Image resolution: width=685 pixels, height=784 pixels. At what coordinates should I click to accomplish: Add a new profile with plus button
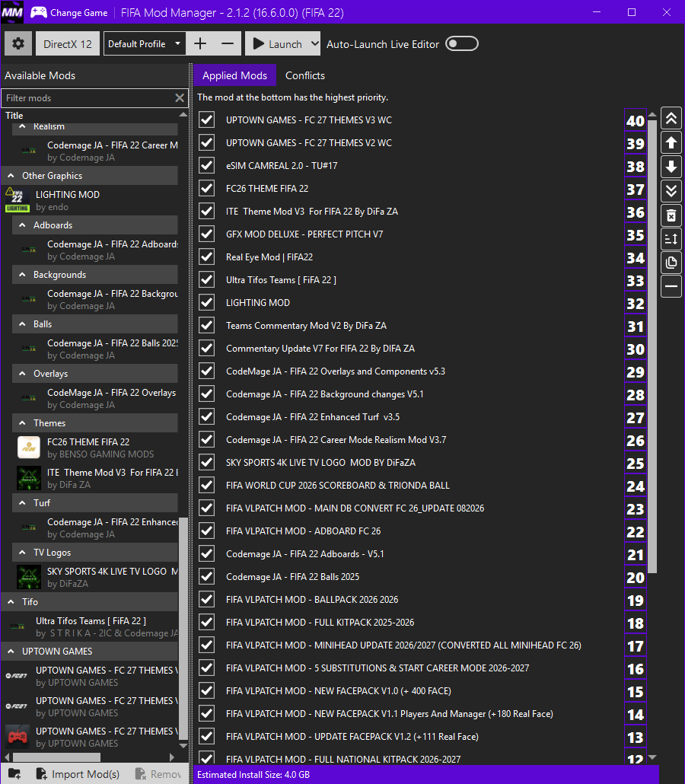coord(200,44)
